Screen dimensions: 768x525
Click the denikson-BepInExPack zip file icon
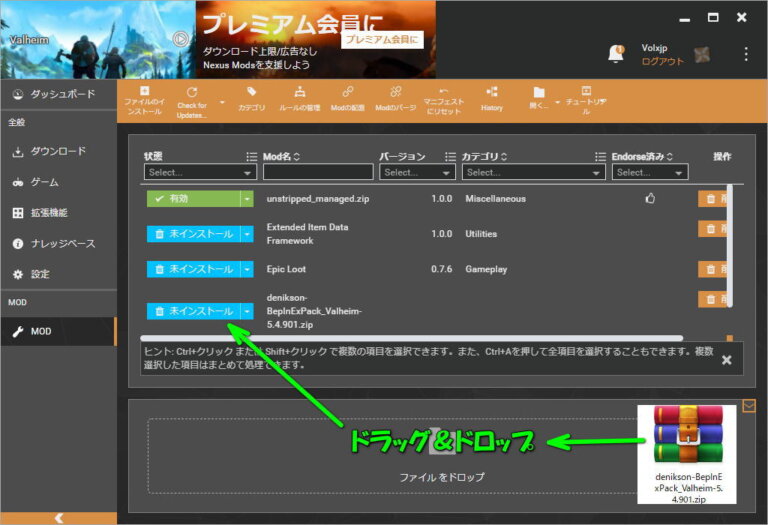click(x=687, y=454)
